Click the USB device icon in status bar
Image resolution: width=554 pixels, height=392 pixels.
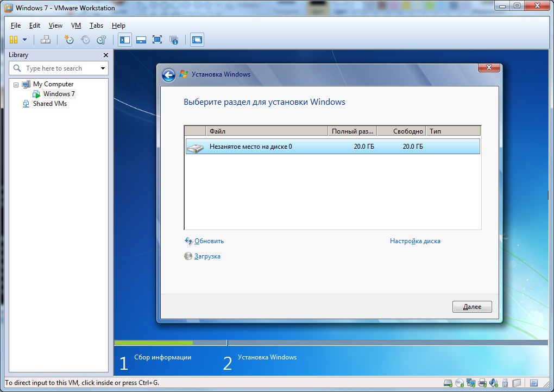pos(504,383)
